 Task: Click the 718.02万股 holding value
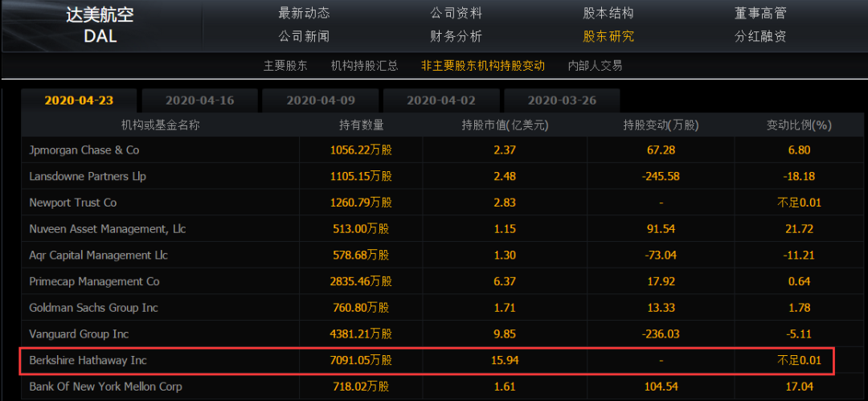pos(361,387)
